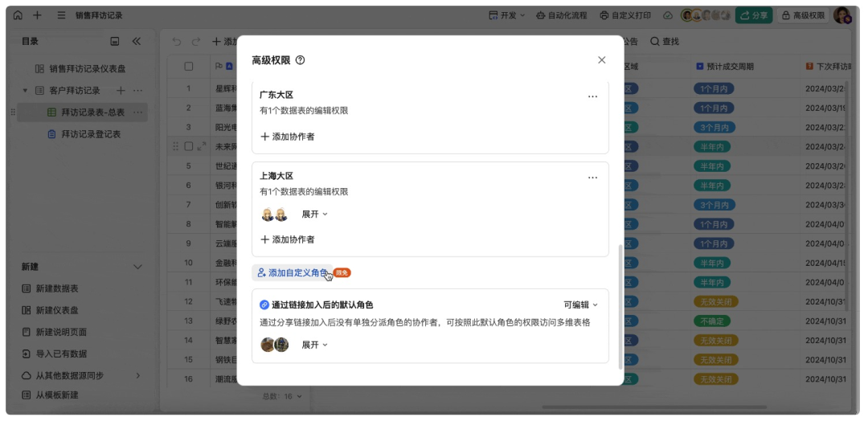
Task: Click the sidebar layout icon next to 目录
Action: [x=115, y=42]
